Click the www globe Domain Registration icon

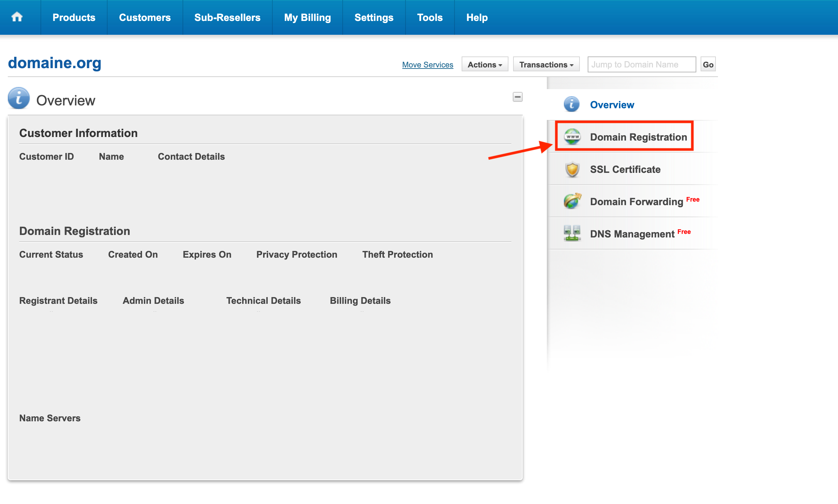point(572,137)
